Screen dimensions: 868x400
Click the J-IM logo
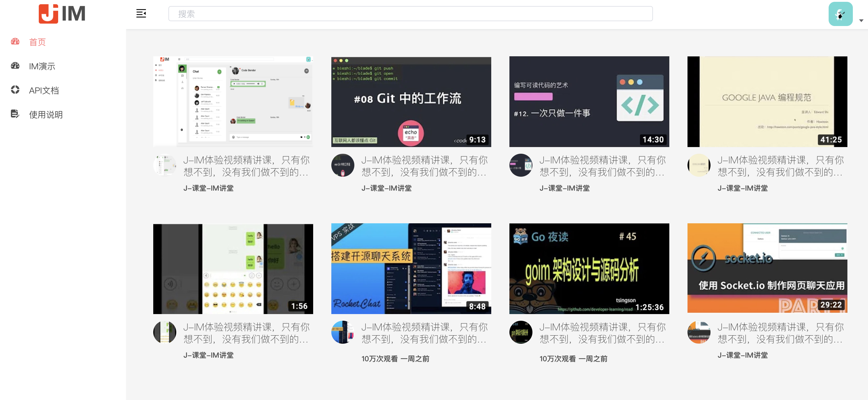point(62,14)
